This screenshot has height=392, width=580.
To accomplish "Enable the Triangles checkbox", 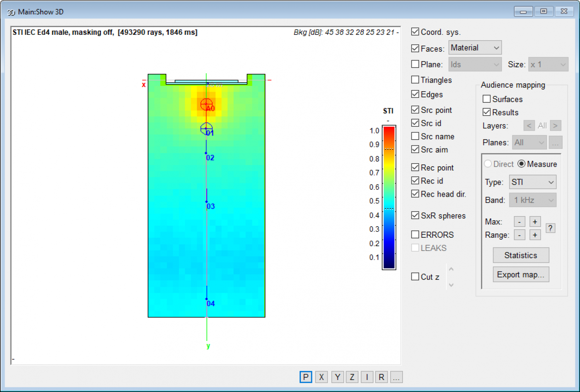I will tap(415, 80).
